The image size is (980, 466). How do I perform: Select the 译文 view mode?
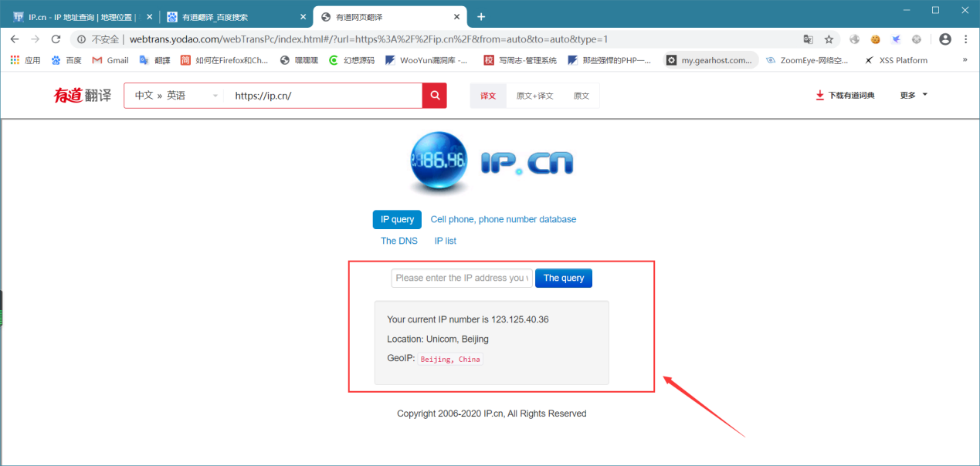[488, 96]
